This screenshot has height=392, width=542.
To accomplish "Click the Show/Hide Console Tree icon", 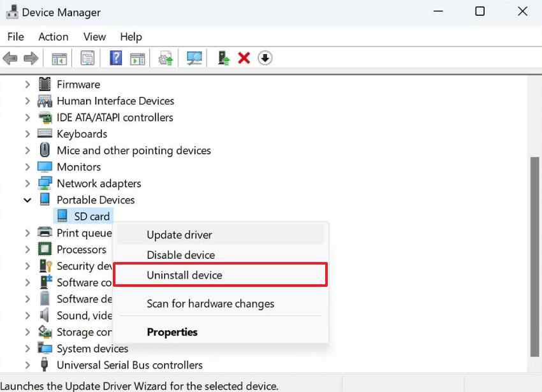I will click(x=59, y=59).
